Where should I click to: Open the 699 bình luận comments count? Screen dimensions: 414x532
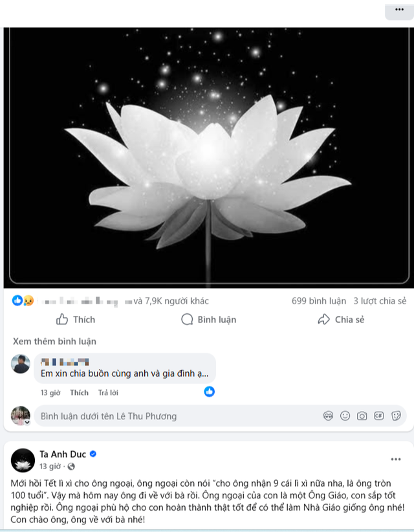(318, 301)
